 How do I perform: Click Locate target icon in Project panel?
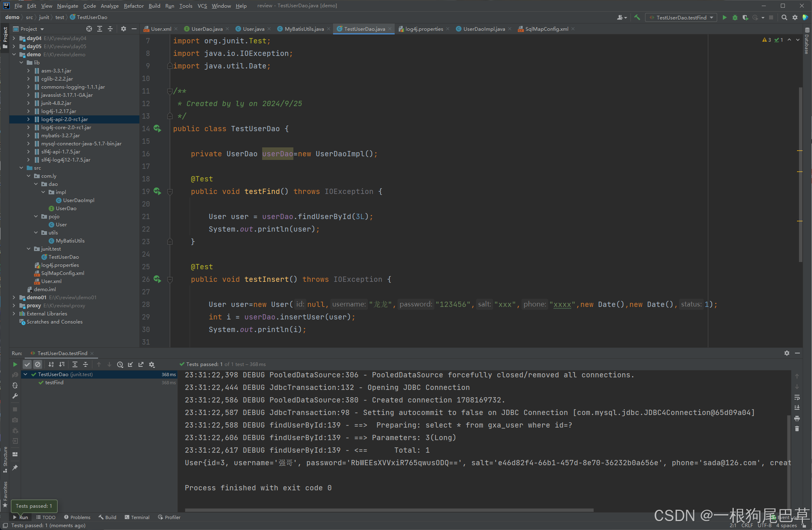[x=89, y=29]
